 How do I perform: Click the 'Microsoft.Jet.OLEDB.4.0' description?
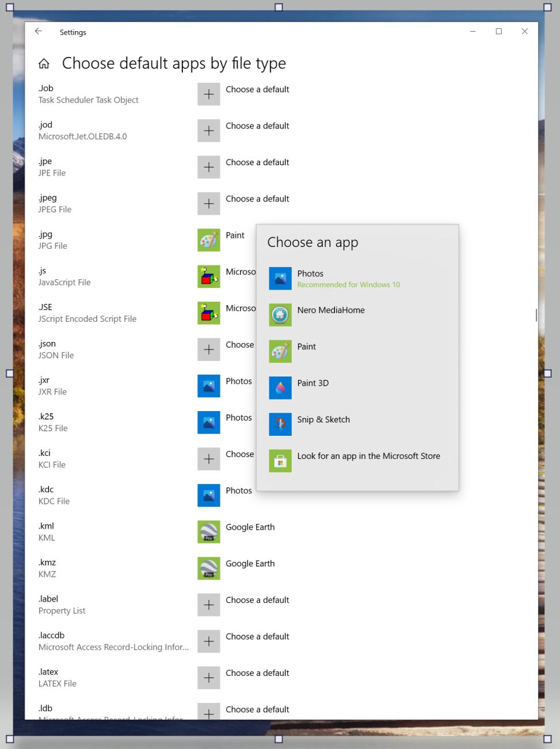pyautogui.click(x=83, y=136)
